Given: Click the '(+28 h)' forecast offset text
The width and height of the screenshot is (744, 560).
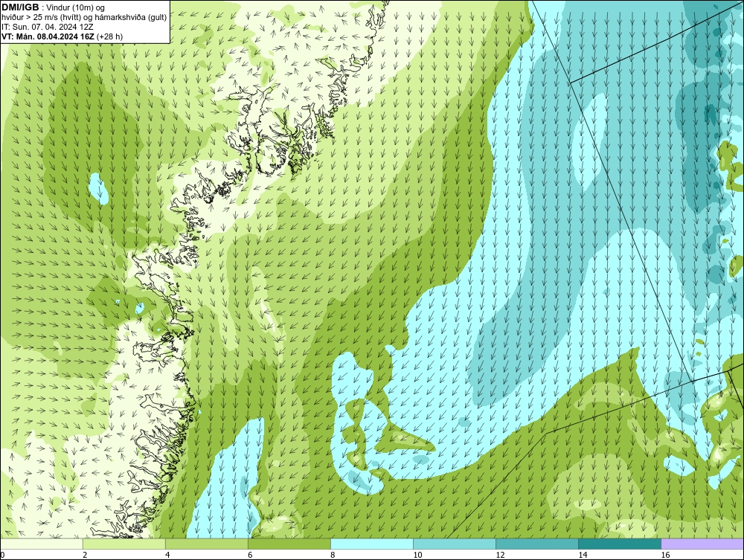Looking at the screenshot, I should [109, 36].
